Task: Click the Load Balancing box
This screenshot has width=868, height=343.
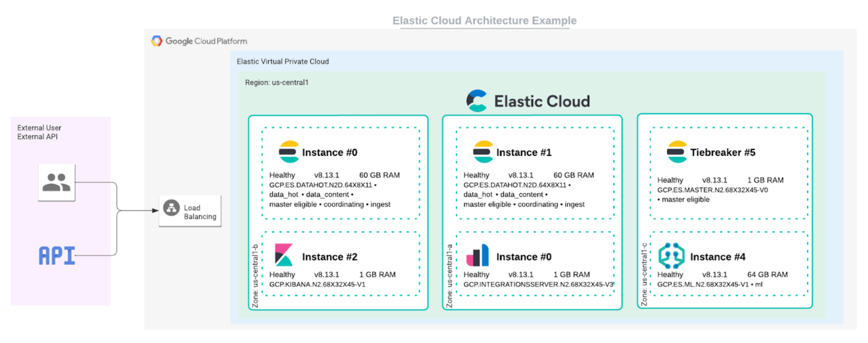Action: pos(190,211)
